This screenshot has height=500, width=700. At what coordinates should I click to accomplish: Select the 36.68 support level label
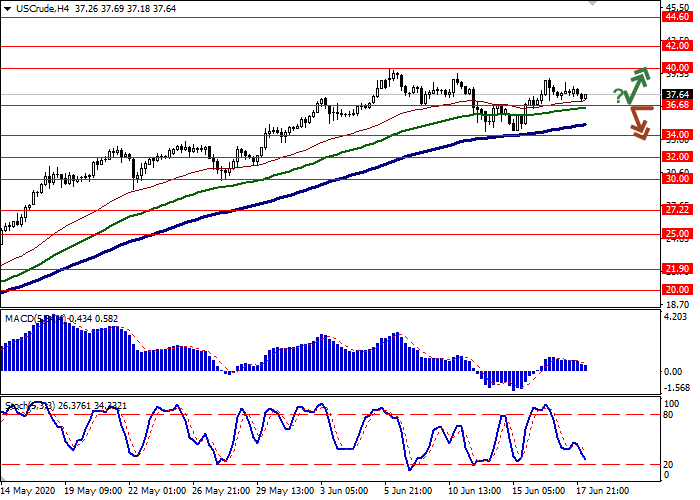tap(677, 105)
